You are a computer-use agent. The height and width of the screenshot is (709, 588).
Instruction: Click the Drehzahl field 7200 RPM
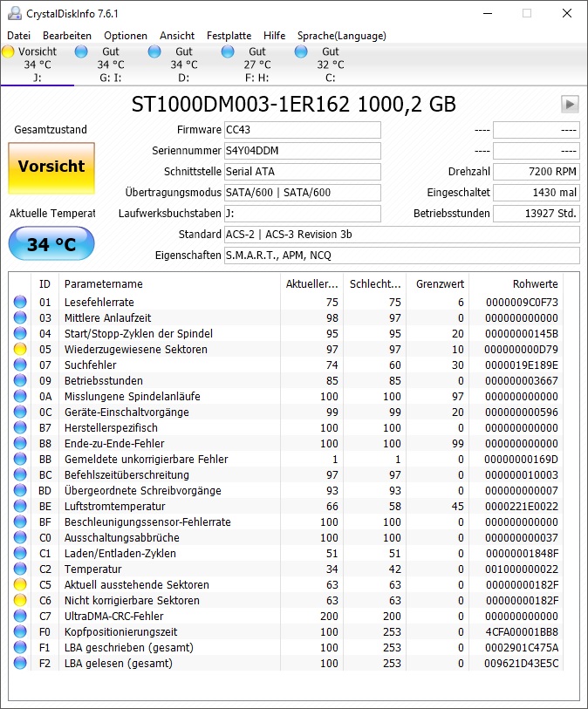click(x=536, y=172)
